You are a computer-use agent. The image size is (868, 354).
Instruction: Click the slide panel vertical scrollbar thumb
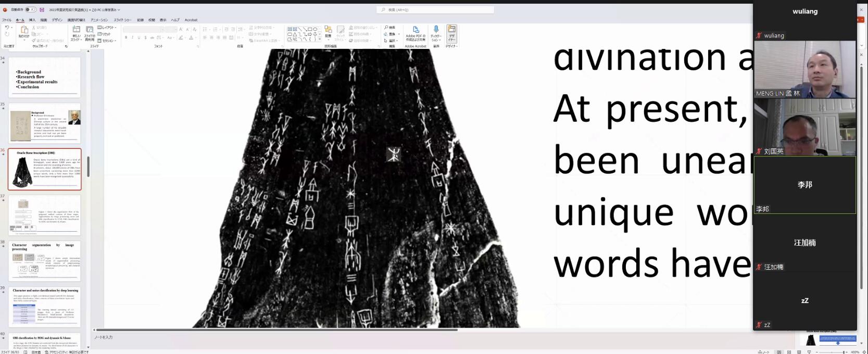click(88, 167)
